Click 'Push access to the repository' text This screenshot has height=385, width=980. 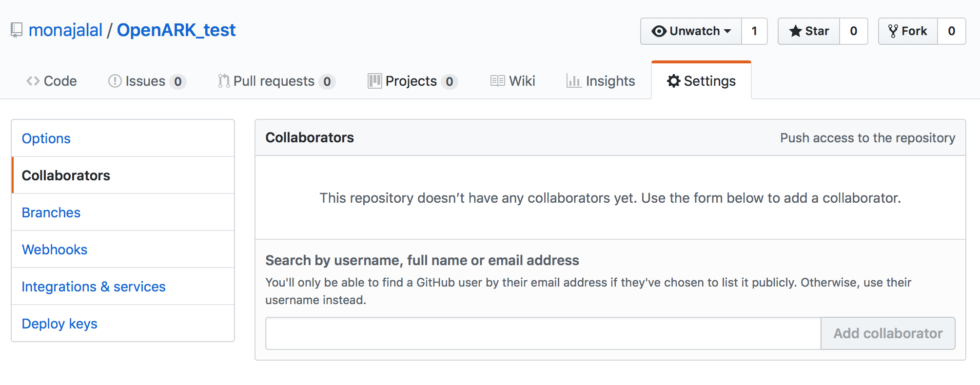[x=867, y=138]
